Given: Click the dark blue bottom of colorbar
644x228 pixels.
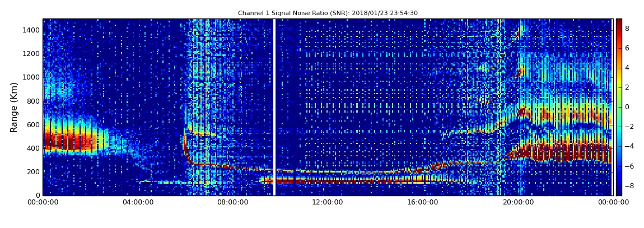Looking at the screenshot, I should point(619,192).
